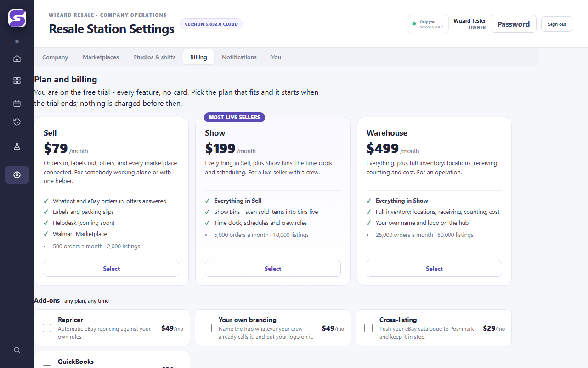Click the $499 /month price
The width and height of the screenshot is (588, 368).
[393, 149]
